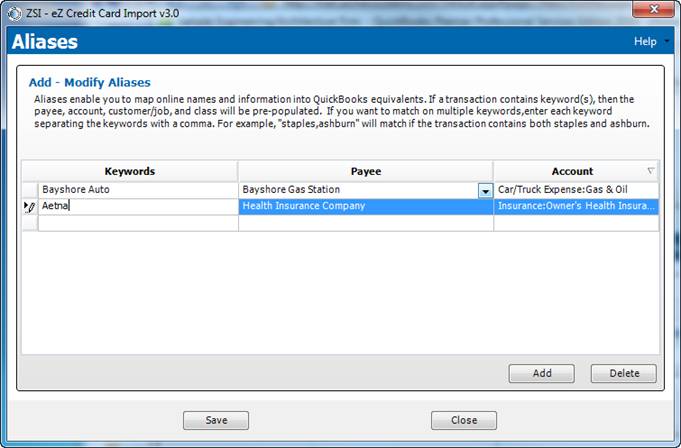Click the empty Keywords cell in new row

137,223
